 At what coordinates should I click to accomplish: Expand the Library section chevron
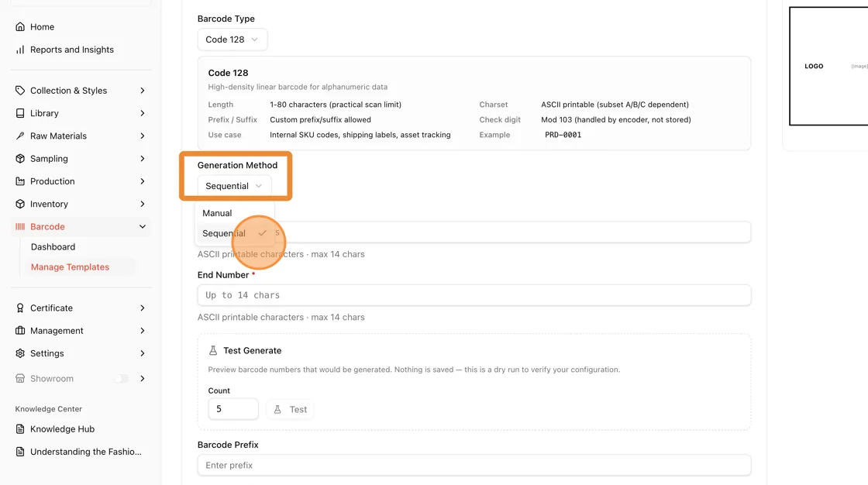tap(143, 113)
